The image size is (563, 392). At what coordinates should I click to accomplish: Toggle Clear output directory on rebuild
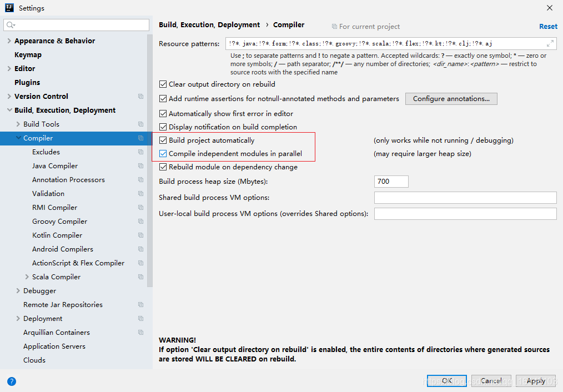163,84
